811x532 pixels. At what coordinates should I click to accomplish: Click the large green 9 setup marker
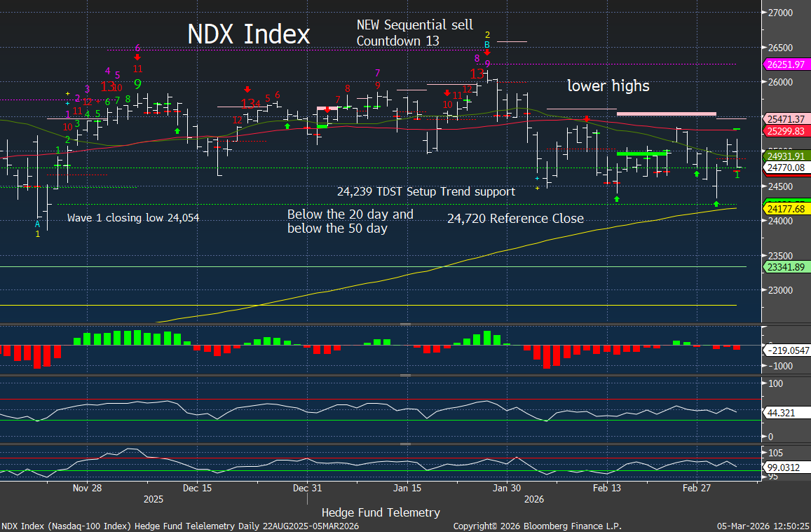138,84
